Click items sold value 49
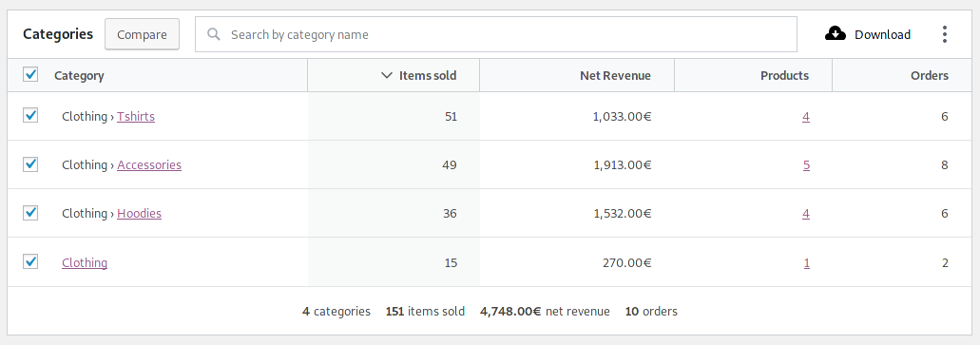The image size is (980, 345). (450, 165)
